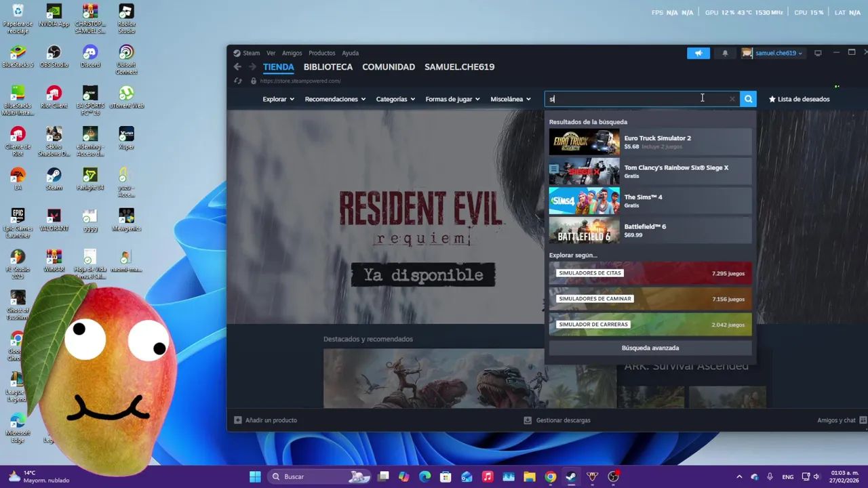Open the Roblox Studio desktop shortcut
868x488 pixels.
(126, 19)
